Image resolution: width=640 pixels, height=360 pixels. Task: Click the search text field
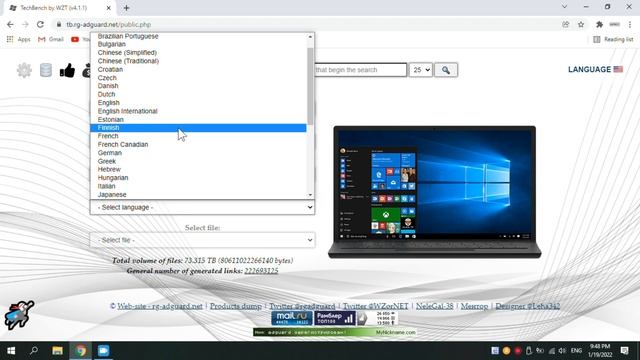(360, 70)
